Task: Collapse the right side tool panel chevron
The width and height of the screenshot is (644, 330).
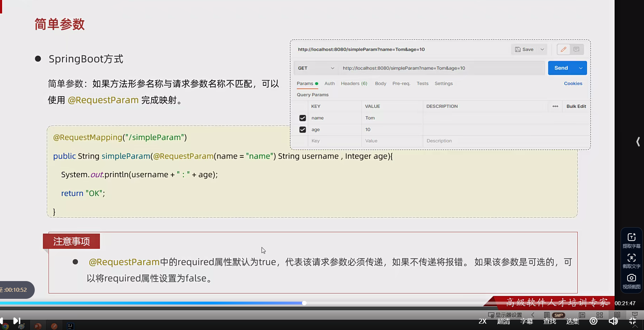Action: [638, 142]
